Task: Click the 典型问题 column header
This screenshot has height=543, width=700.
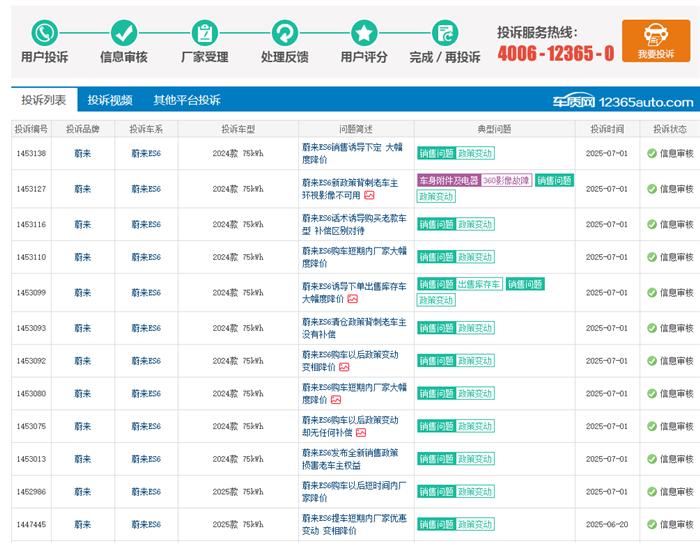Action: 494,129
